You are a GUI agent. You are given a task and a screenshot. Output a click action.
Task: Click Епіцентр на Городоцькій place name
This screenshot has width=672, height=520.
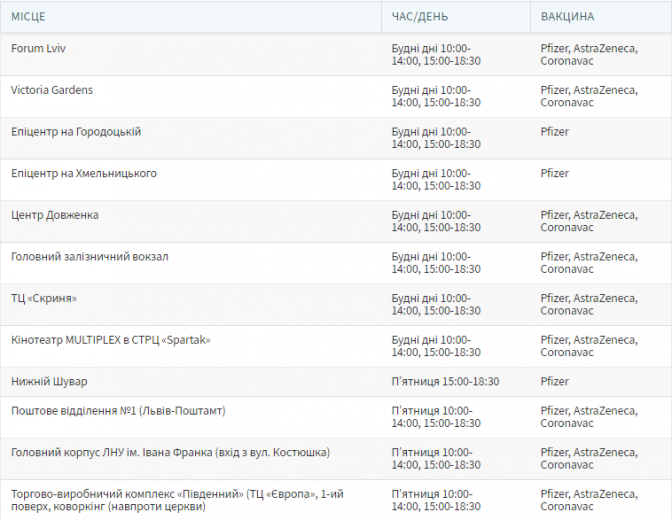[76, 132]
